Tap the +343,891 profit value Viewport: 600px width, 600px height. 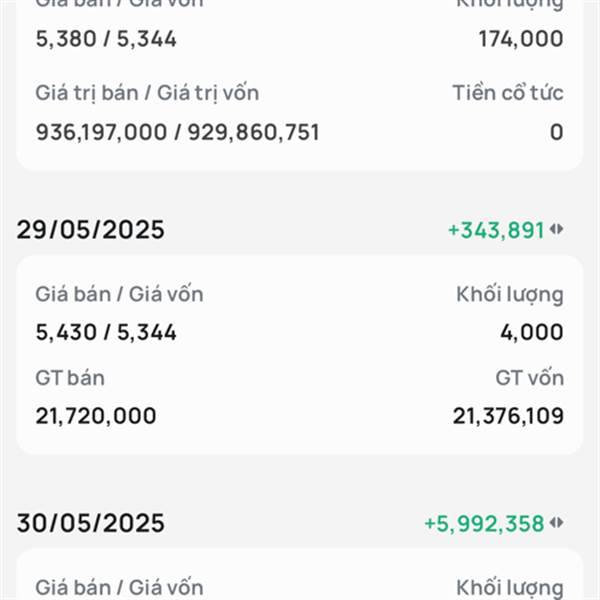pos(496,230)
